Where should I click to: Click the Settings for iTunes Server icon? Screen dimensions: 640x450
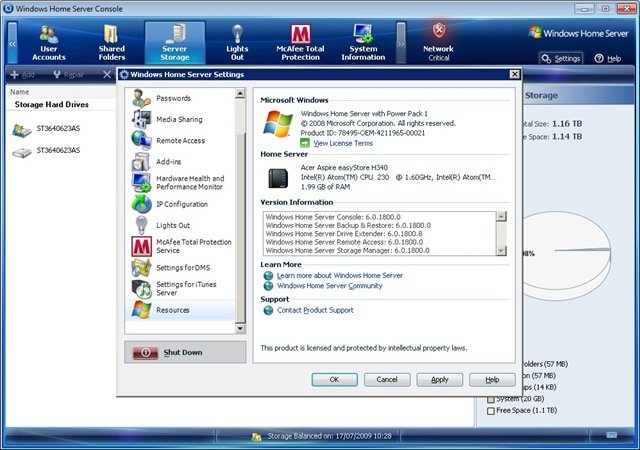point(141,289)
